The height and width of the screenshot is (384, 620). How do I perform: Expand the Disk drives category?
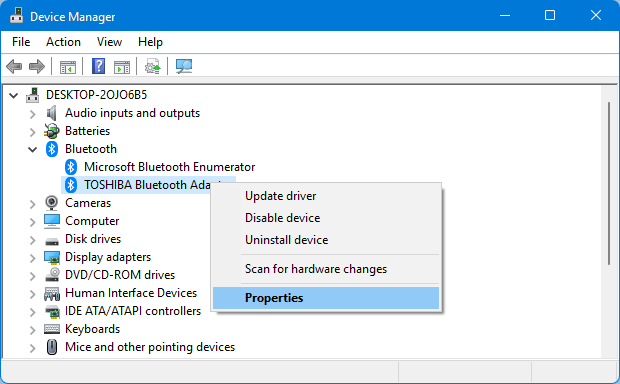(x=33, y=240)
